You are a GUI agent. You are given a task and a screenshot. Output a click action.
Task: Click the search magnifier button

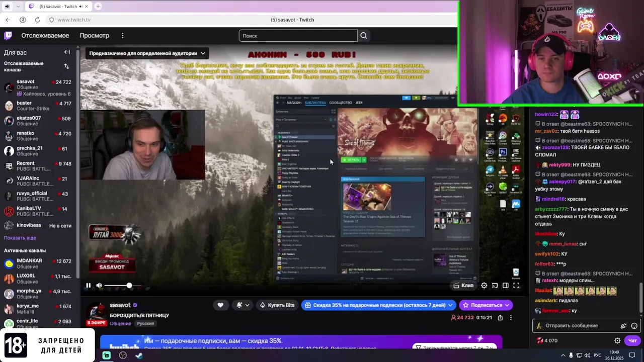pos(364,36)
